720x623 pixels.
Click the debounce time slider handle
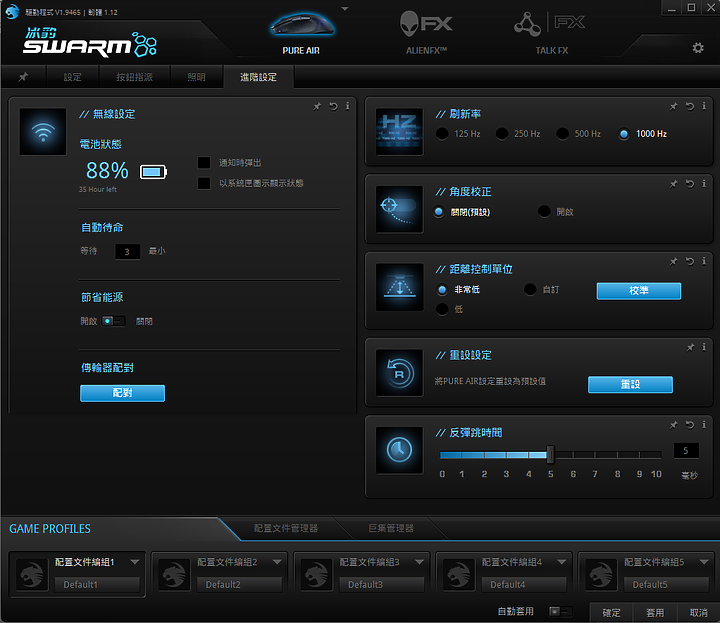[550, 455]
